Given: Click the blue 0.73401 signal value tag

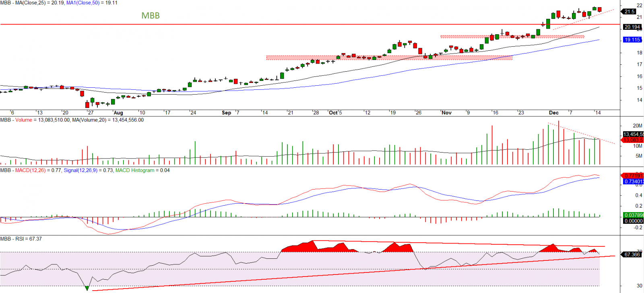Looking at the screenshot, I should pyautogui.click(x=633, y=182).
